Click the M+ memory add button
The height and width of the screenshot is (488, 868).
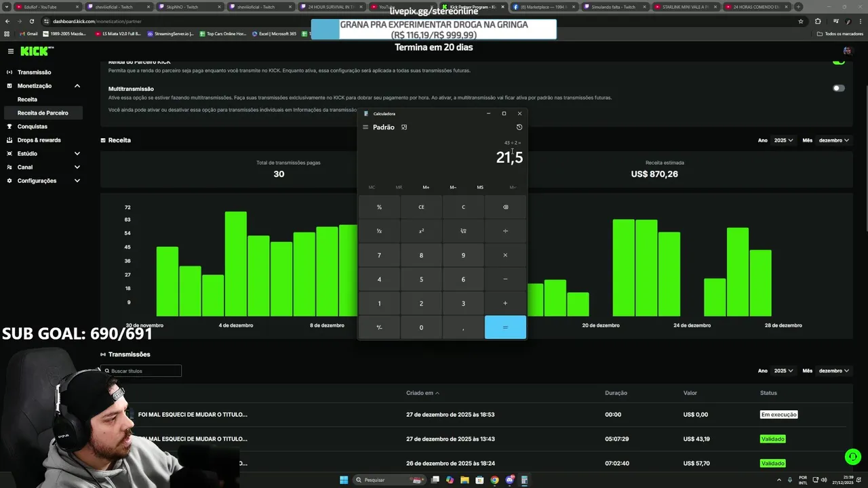426,187
